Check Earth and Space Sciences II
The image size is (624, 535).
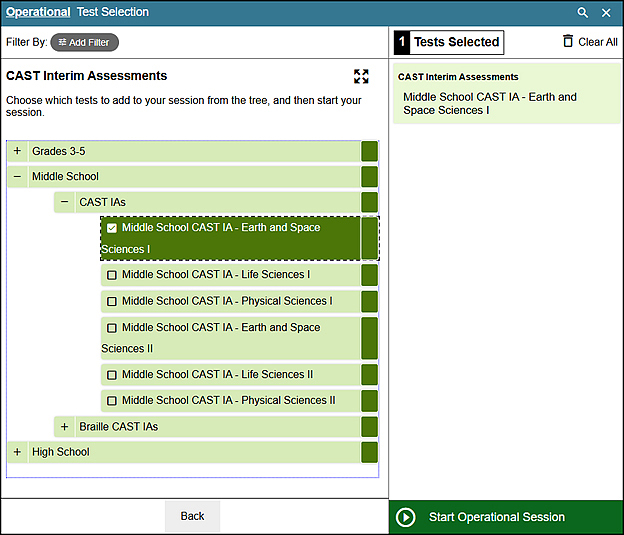(x=112, y=328)
